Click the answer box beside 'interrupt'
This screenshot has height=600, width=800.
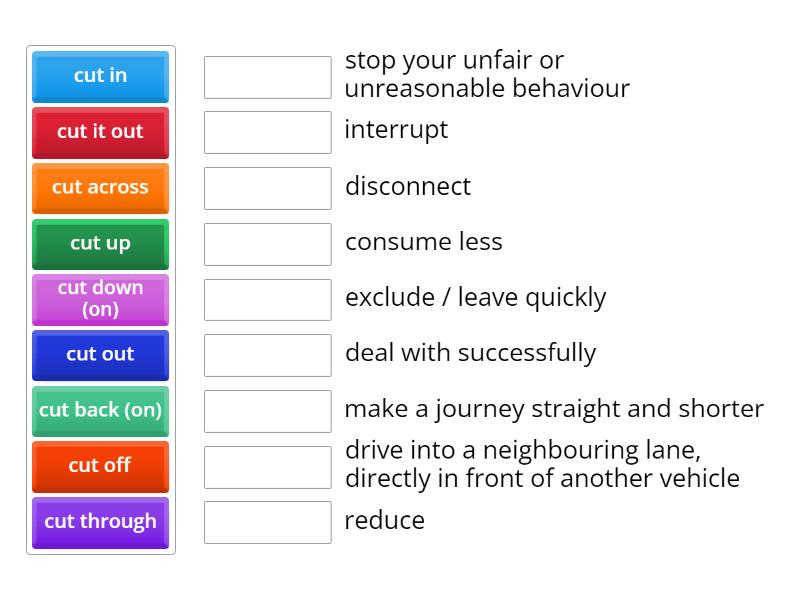(x=266, y=130)
